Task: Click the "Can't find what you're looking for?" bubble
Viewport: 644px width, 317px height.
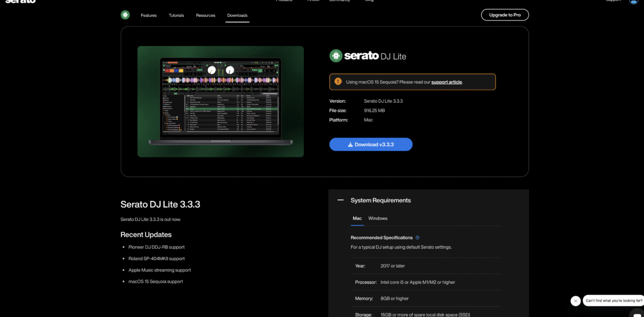Action: 613,301
